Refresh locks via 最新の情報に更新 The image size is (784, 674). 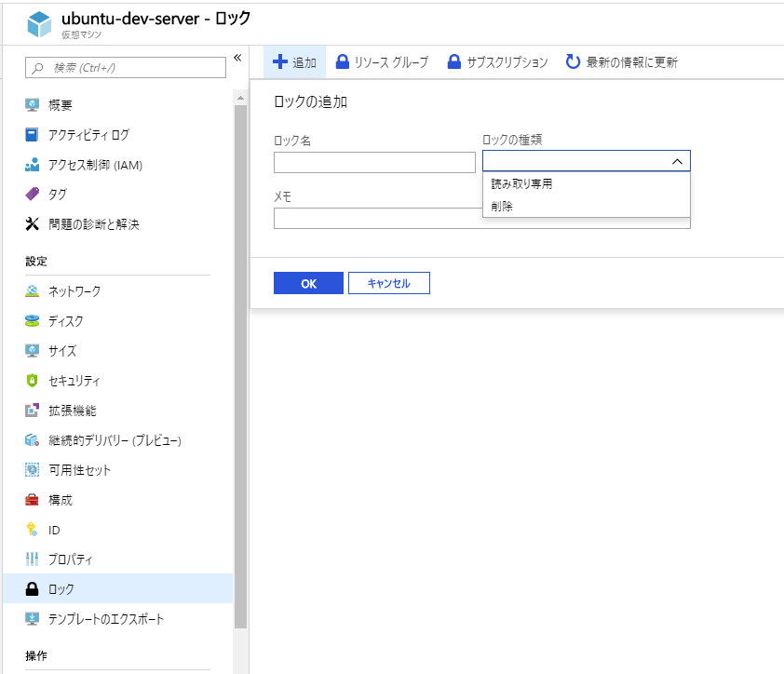(x=629, y=61)
